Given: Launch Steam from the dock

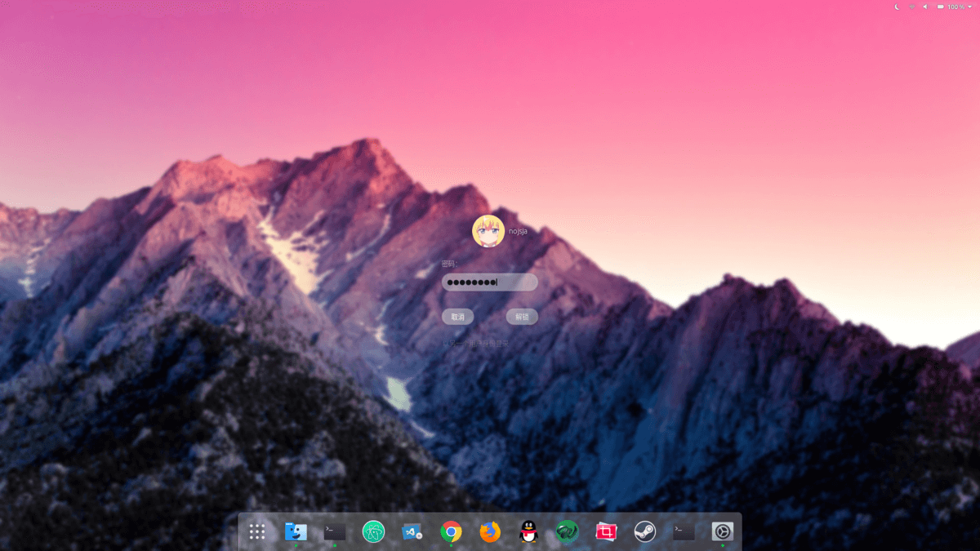Looking at the screenshot, I should pos(645,532).
